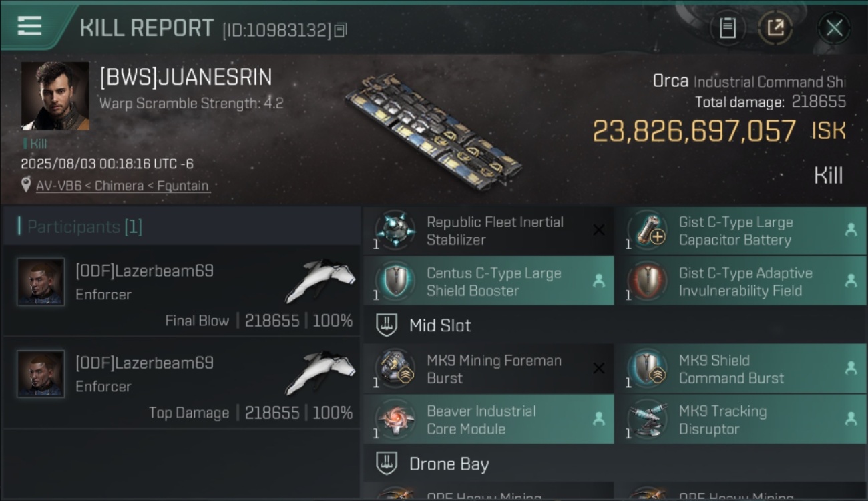Copy the kill report ID with copy icon
Viewport: 868px width, 501px height.
[341, 30]
